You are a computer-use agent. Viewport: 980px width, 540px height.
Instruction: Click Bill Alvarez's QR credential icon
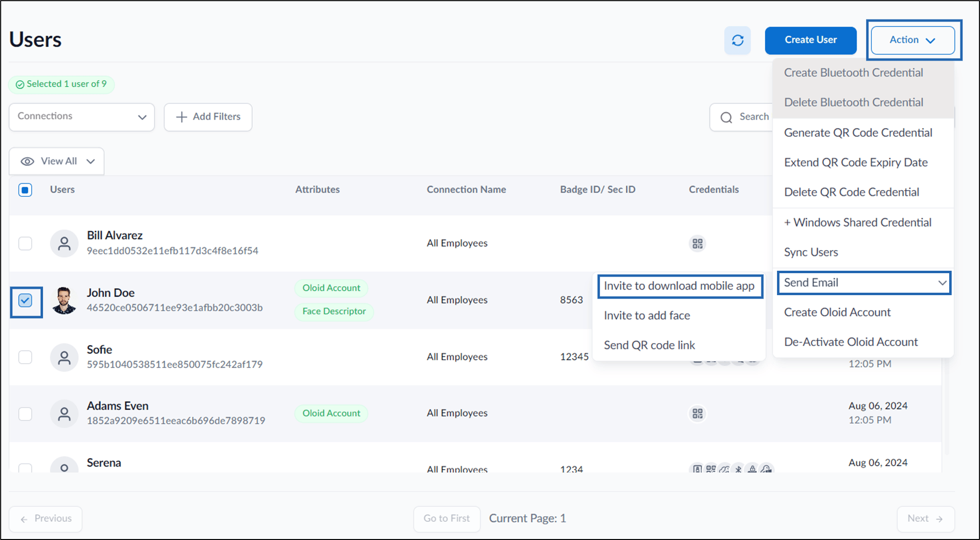point(697,243)
